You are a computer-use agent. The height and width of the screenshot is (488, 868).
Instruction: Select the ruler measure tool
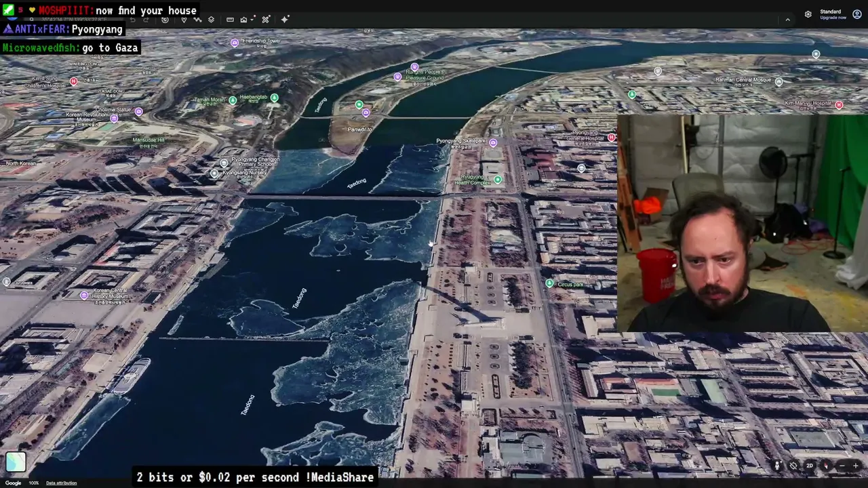pyautogui.click(x=230, y=20)
